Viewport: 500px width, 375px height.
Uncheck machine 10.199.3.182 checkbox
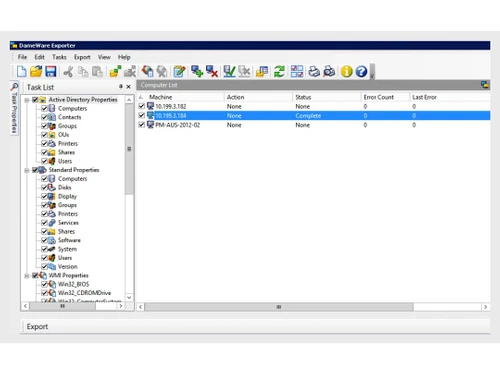[x=142, y=106]
